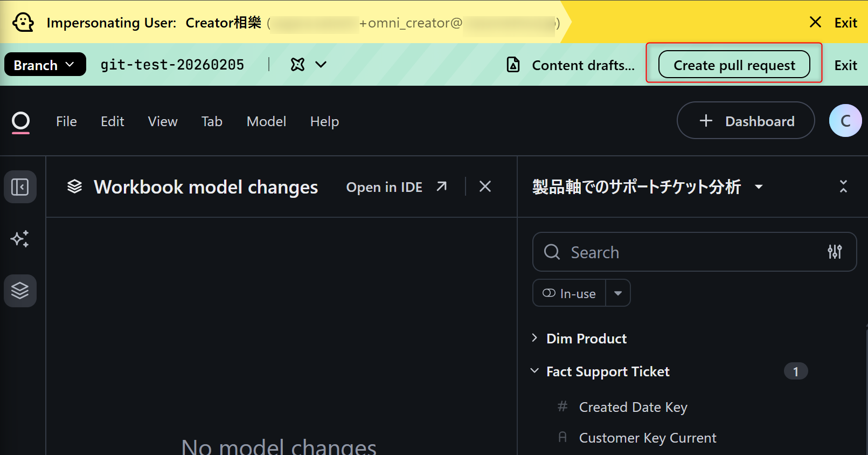
Task: Select the layers model icon in sidebar
Action: point(20,291)
